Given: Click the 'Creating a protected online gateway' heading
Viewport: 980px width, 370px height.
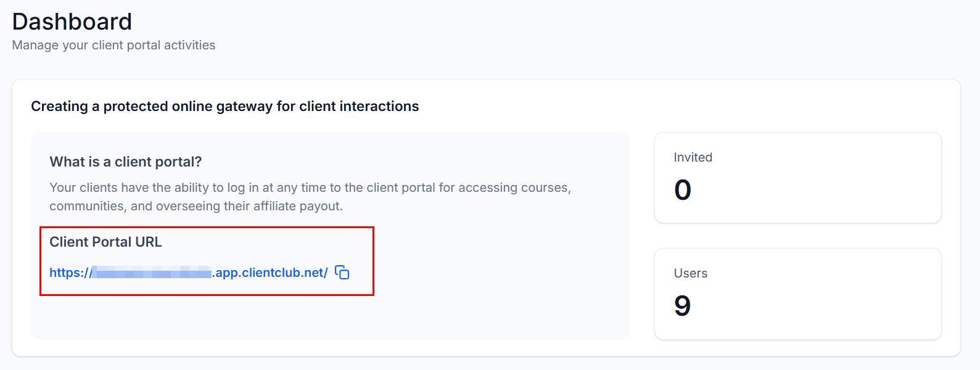Looking at the screenshot, I should pos(224,106).
